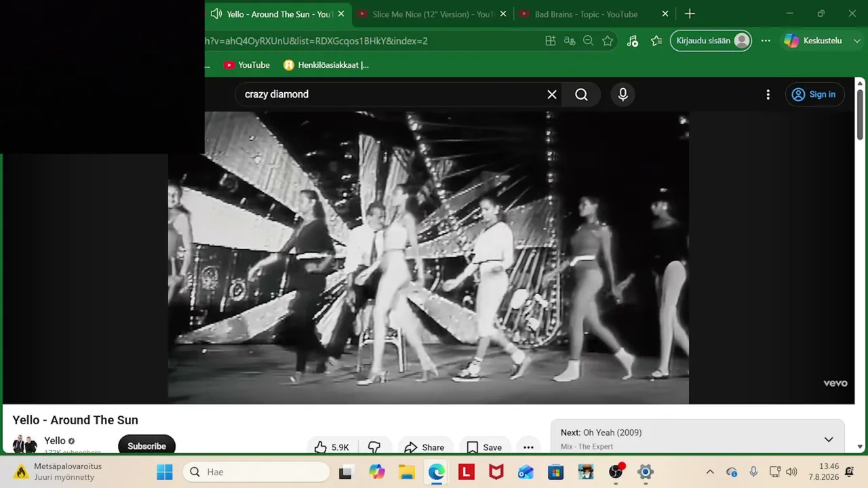Screen dimensions: 868x488
Task: Click the taskbar "Hae" search box
Action: pyautogui.click(x=256, y=472)
